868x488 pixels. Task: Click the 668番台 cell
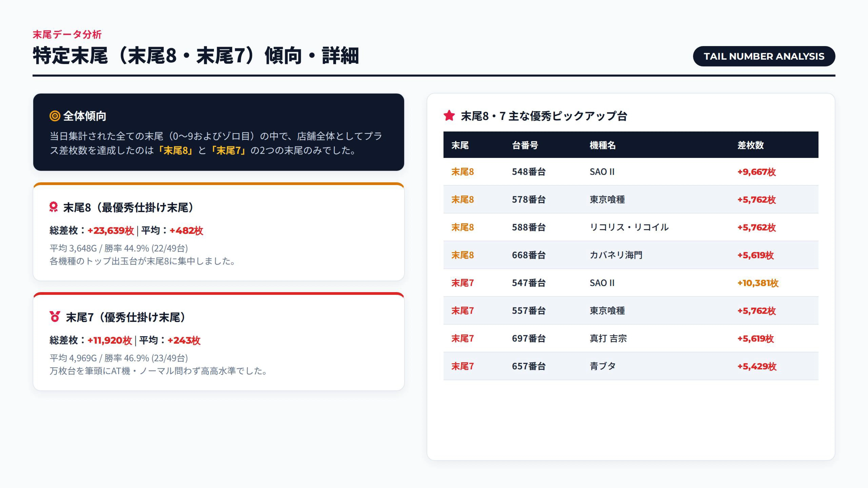click(x=529, y=255)
